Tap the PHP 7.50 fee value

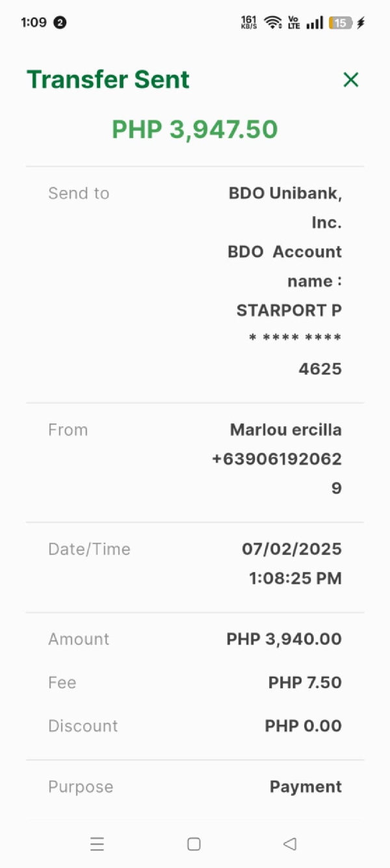coord(305,683)
